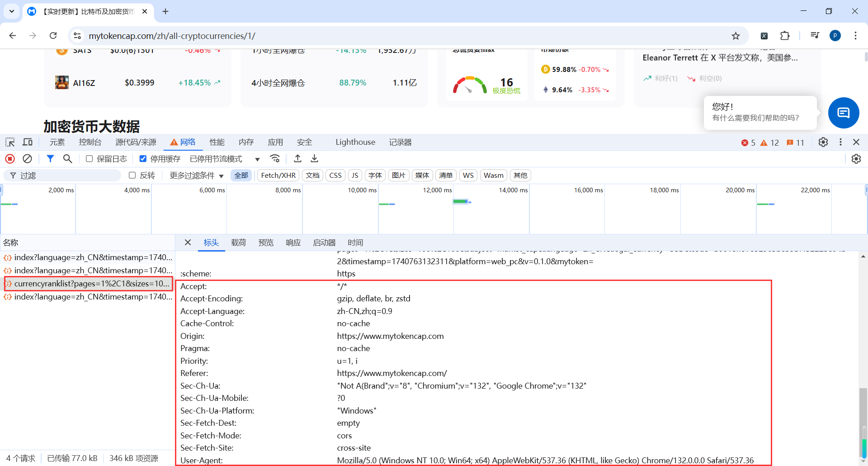
Task: Switch to the 响应 tab
Action: click(293, 243)
